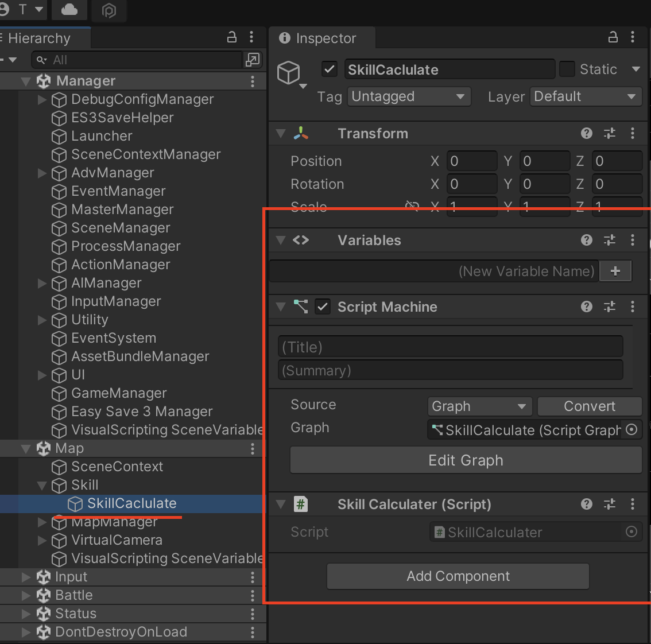
Task: Open Variables presets slider icon
Action: (610, 240)
